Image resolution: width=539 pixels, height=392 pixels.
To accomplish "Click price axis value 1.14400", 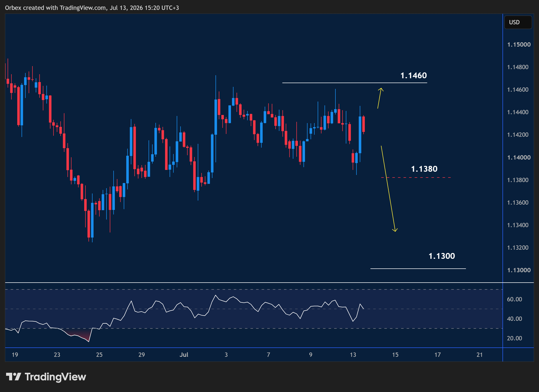I will point(518,112).
